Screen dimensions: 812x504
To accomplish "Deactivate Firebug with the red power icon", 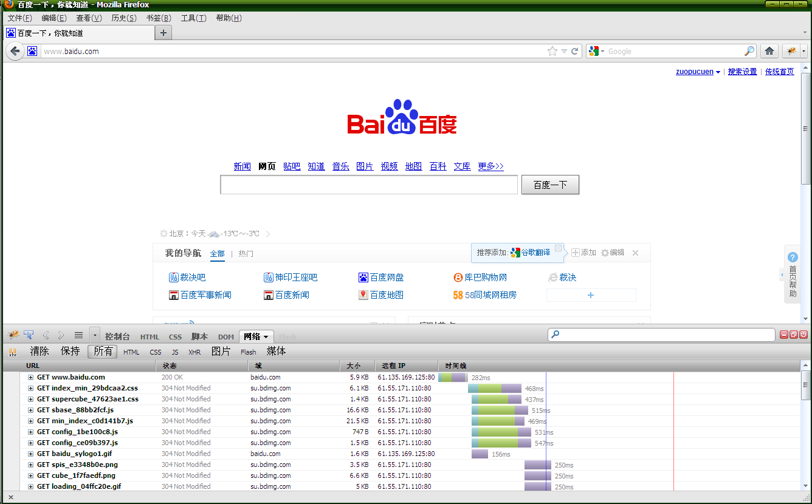I will 803,335.
